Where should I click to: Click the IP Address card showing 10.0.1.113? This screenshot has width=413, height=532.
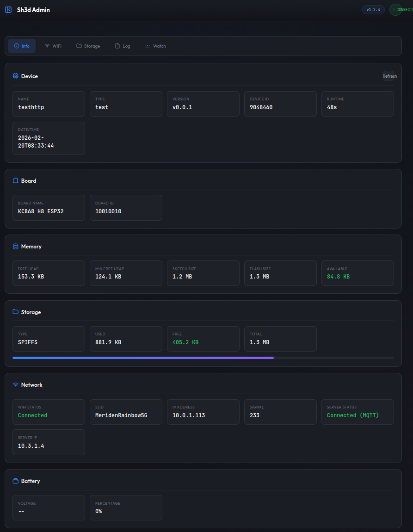tap(203, 412)
